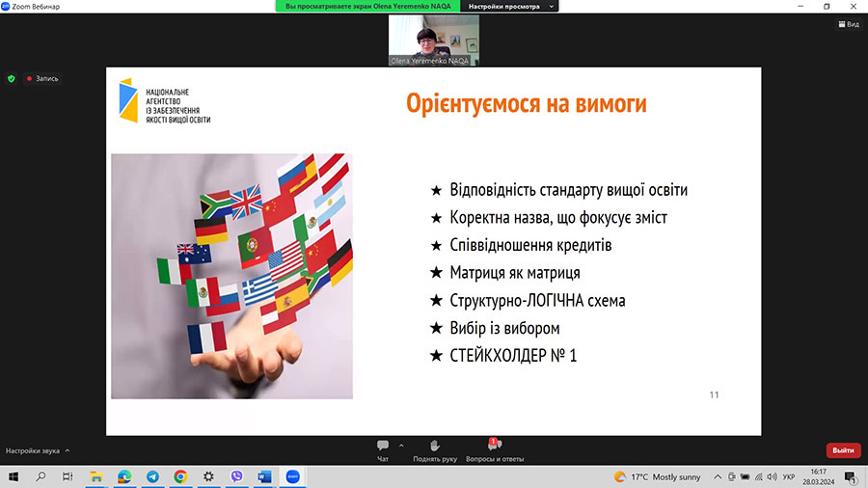This screenshot has width=868, height=488.
Task: Click Zoom Вебинар window title icon
Action: [x=6, y=6]
